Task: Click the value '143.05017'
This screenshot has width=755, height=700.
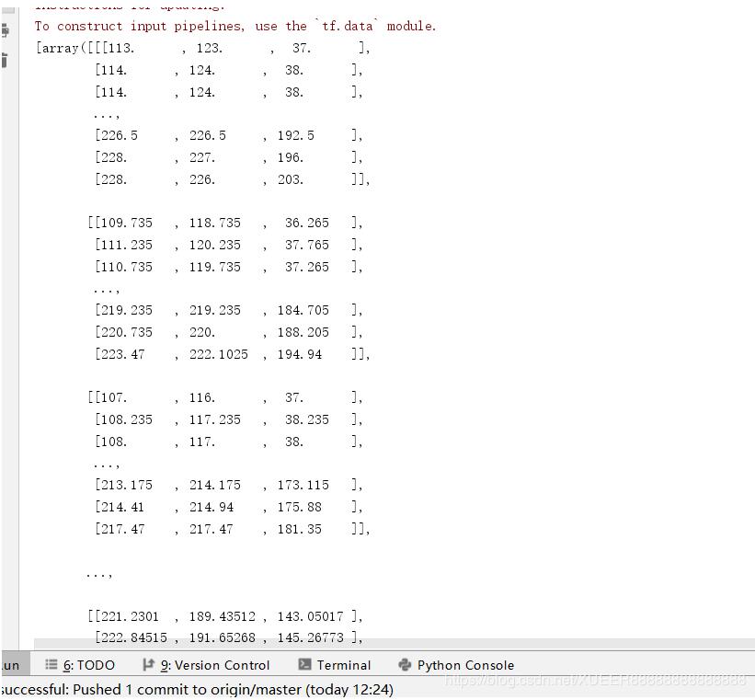Action: [x=311, y=616]
